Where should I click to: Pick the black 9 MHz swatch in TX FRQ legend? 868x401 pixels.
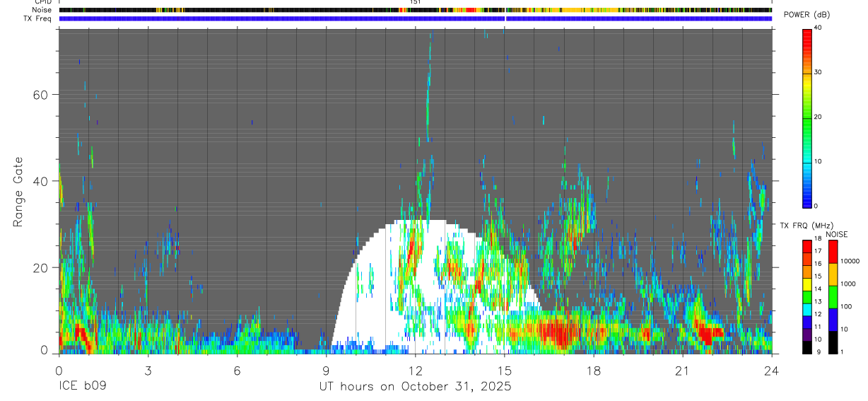(x=807, y=348)
